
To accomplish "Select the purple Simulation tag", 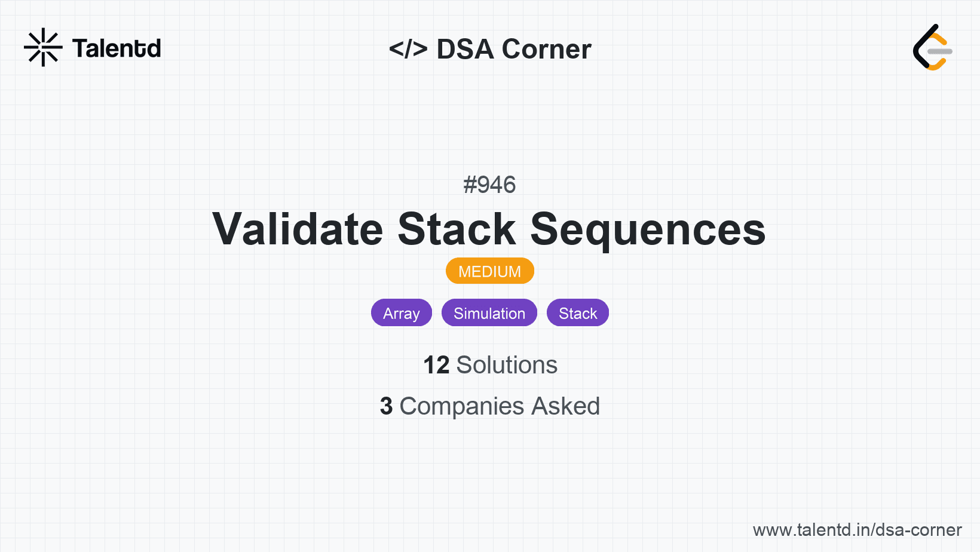I will [x=489, y=313].
